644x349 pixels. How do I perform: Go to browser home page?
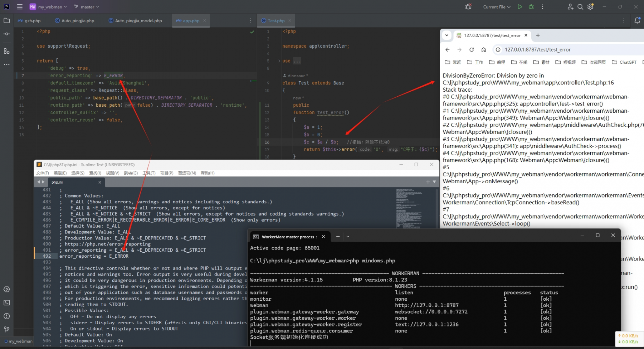pyautogui.click(x=483, y=50)
